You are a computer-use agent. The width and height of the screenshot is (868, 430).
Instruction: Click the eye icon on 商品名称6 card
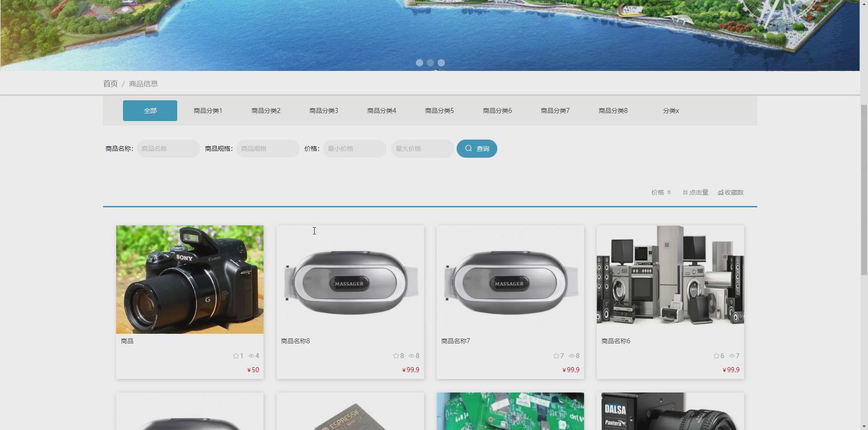click(731, 356)
